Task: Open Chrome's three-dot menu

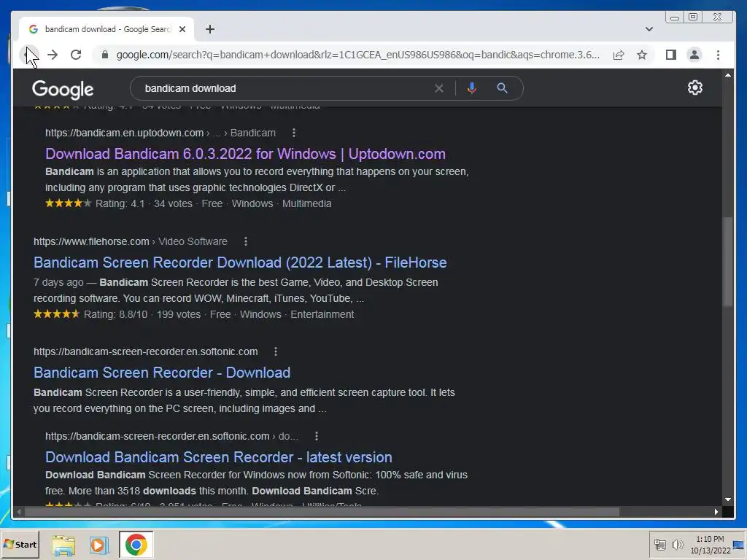Action: 718,55
